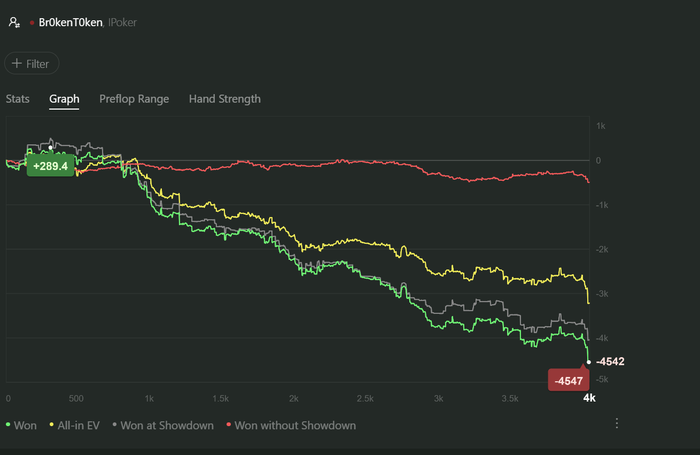Toggle the Won line visibility
The image size is (700, 455).
click(x=26, y=425)
